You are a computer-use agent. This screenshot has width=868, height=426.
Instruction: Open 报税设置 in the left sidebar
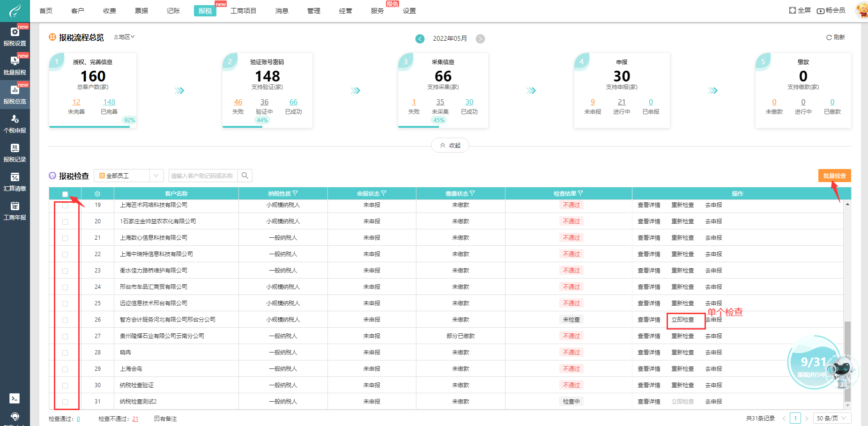click(15, 37)
